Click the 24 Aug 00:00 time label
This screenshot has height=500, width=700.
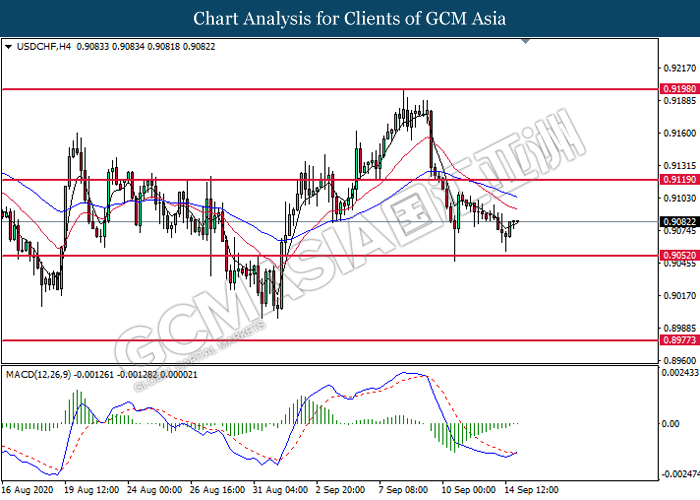click(154, 490)
